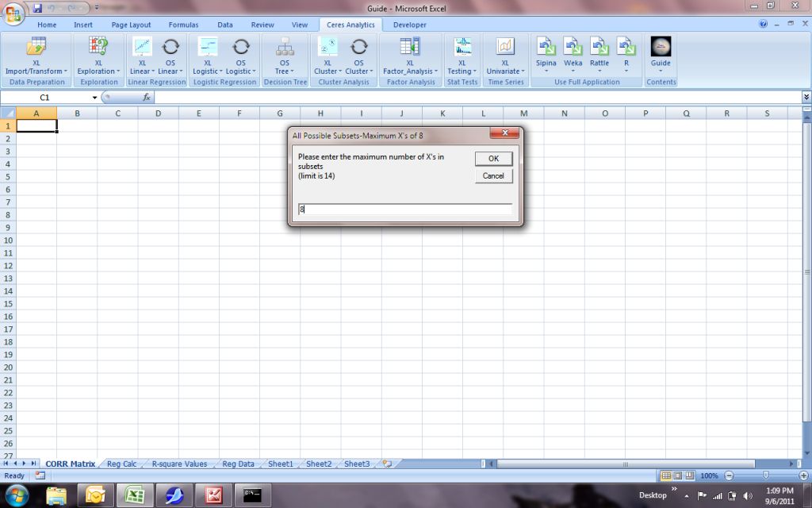Expand the Name Box dropdown arrow
The width and height of the screenshot is (812, 508).
(x=95, y=98)
